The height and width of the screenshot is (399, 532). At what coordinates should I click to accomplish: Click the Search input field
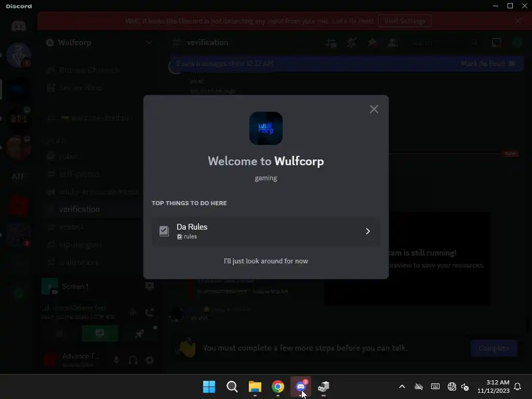[x=445, y=43]
